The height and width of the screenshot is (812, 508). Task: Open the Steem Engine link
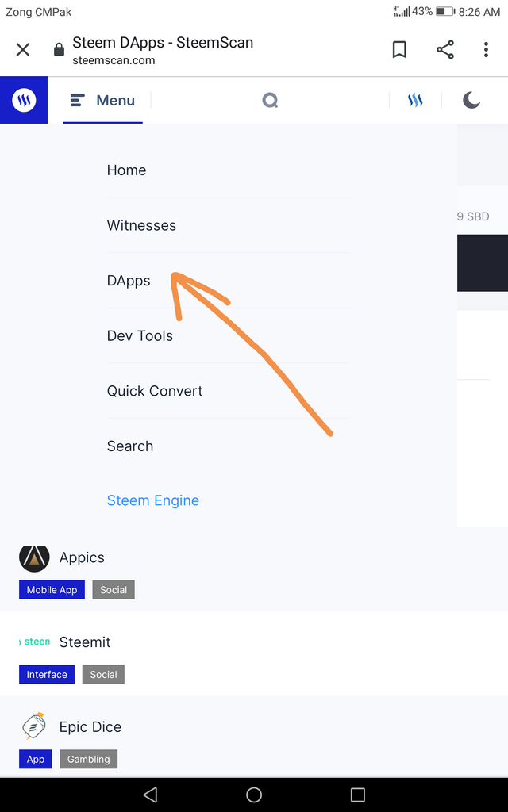coord(153,500)
